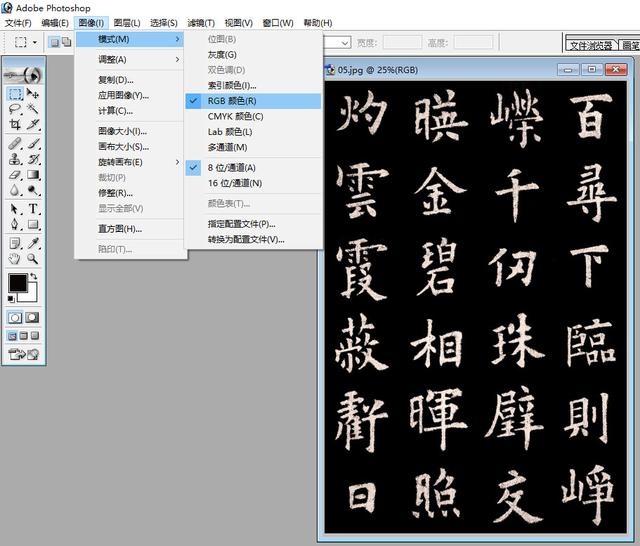The height and width of the screenshot is (546, 640).
Task: Swap foreground and background colors
Action: pos(34,276)
